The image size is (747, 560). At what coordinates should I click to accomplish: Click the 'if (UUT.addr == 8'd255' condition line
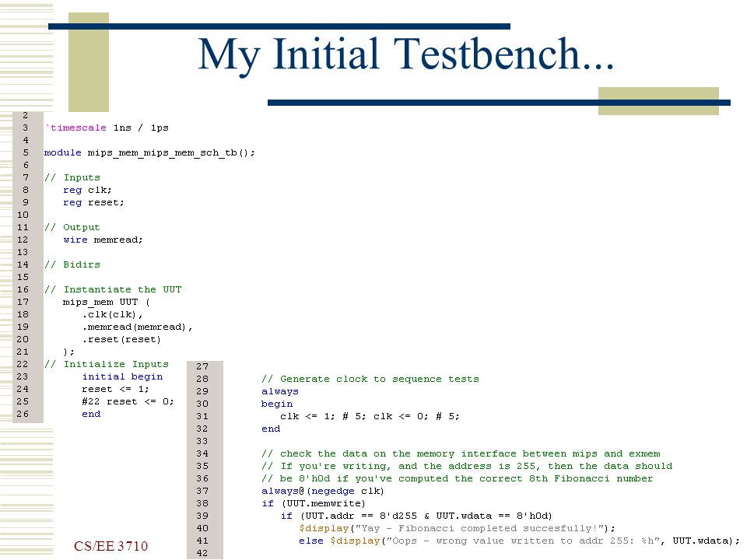(416, 516)
